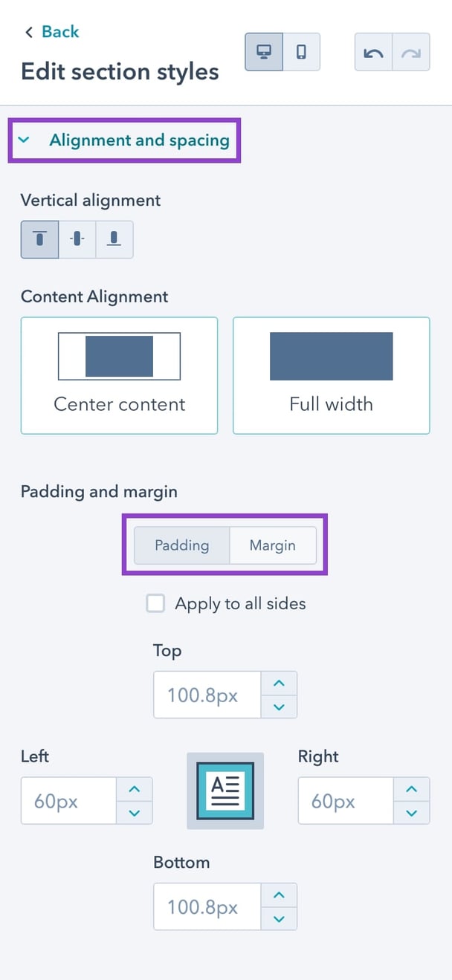Increase the Right padding value
Image resolution: width=452 pixels, height=980 pixels.
(x=411, y=789)
